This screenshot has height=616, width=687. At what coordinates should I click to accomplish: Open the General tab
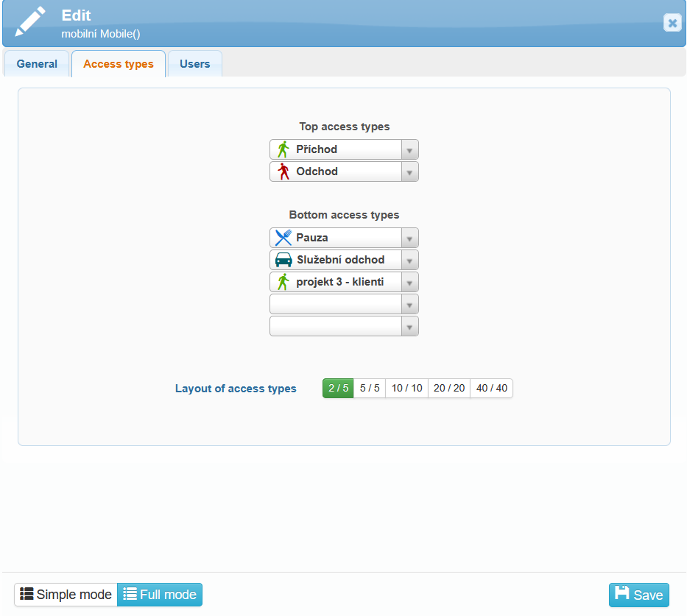coord(37,64)
